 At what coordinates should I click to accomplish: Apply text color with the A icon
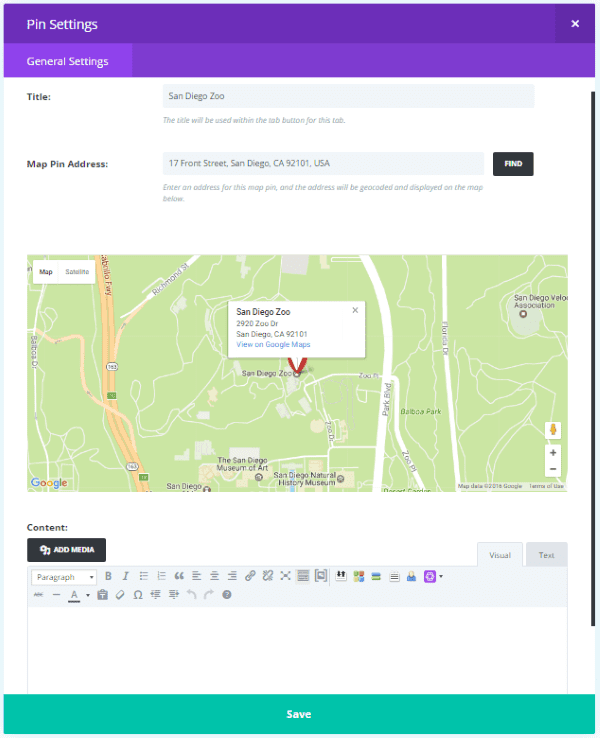click(74, 595)
